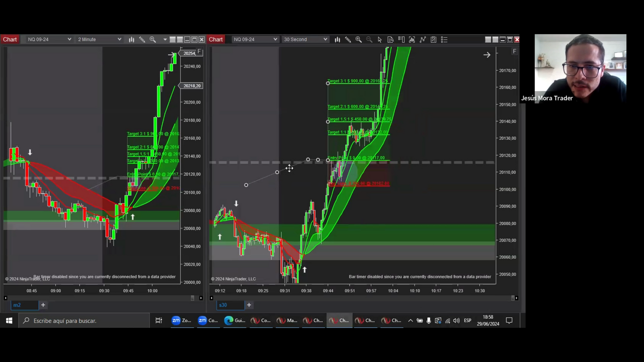This screenshot has width=644, height=362.
Task: Click return-to-latest arrow in 2 Minute chart
Action: pos(172,55)
